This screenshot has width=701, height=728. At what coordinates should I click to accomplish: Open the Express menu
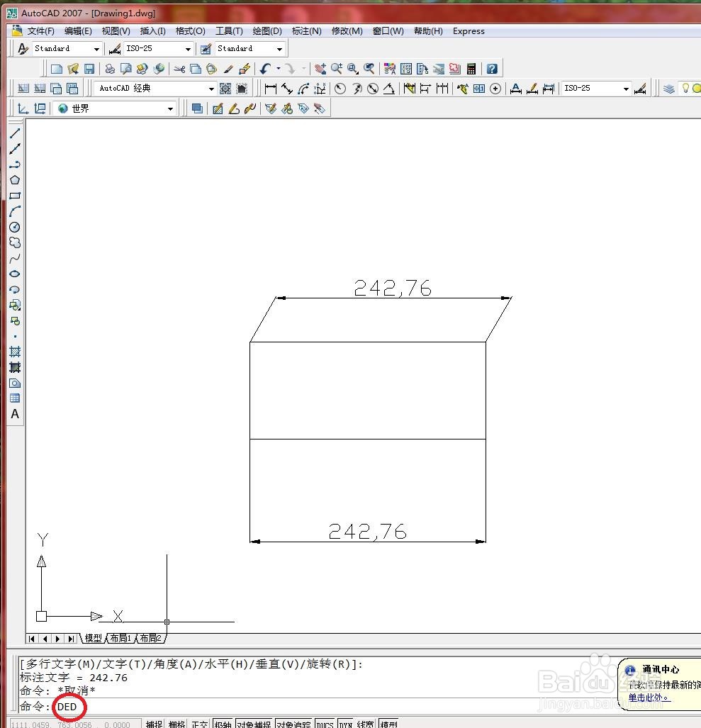point(469,31)
